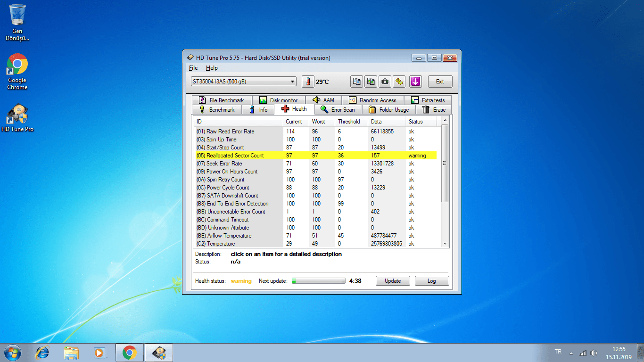
Task: Click the HD Tune title bar app icon
Action: [190, 58]
